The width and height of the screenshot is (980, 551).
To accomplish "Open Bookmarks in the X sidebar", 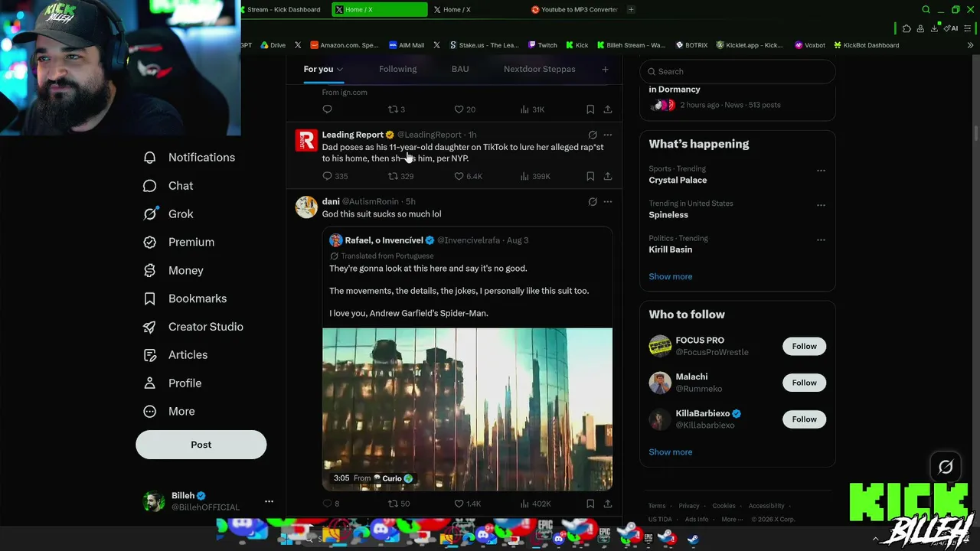I will pyautogui.click(x=185, y=298).
